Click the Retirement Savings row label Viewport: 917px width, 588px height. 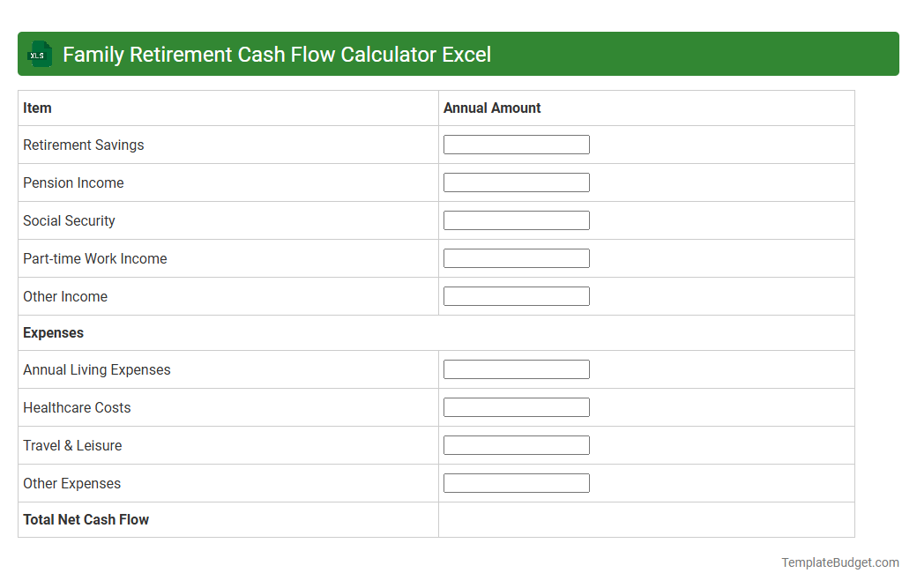click(83, 145)
